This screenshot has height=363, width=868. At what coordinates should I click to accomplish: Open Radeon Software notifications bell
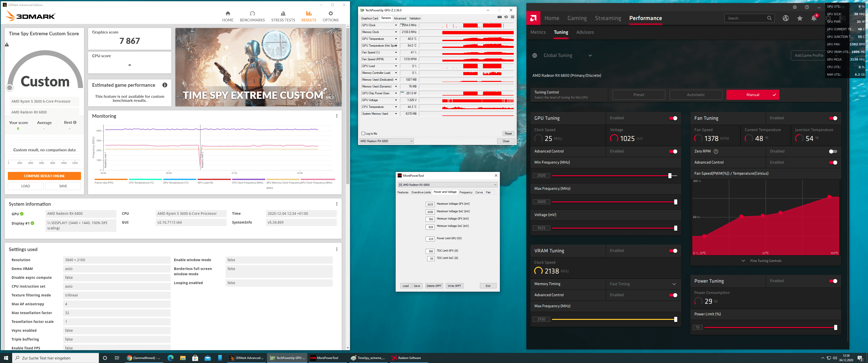[x=814, y=18]
